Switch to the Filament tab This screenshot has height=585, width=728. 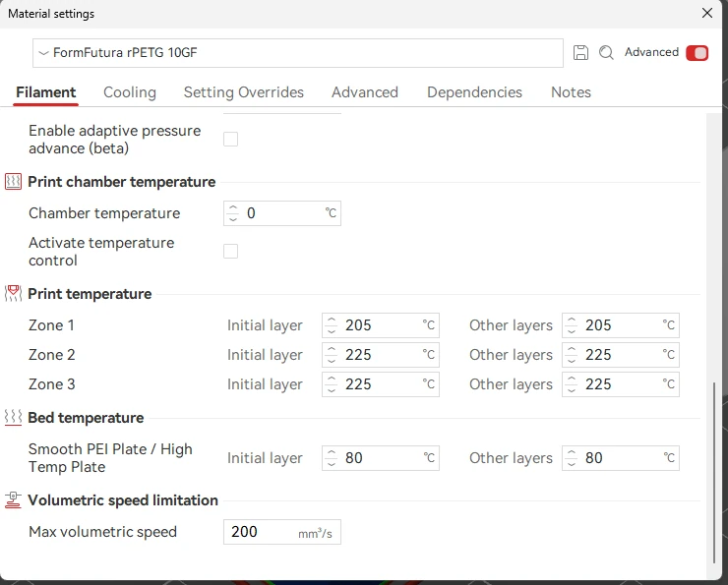coord(45,92)
